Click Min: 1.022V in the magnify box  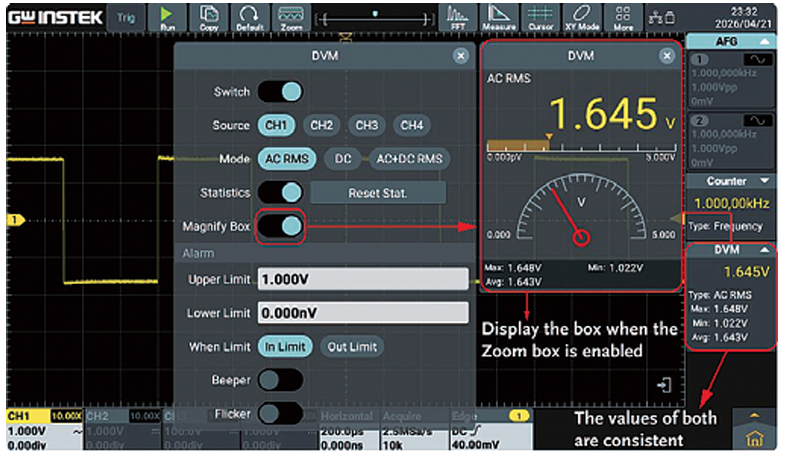[615, 268]
